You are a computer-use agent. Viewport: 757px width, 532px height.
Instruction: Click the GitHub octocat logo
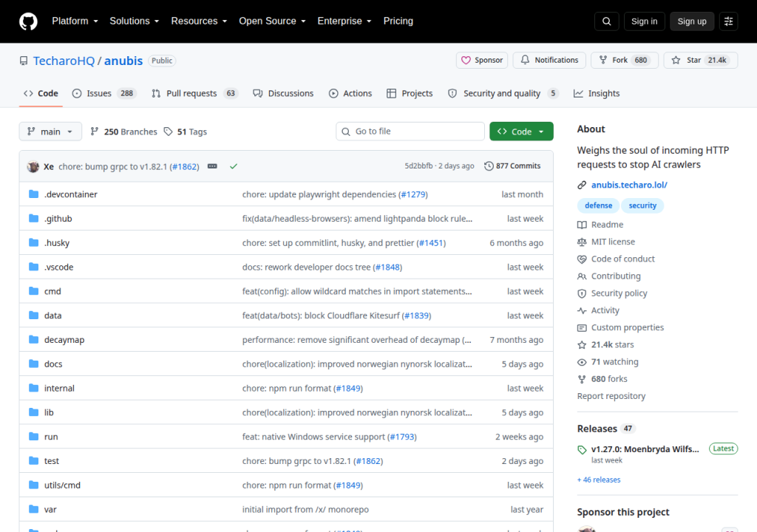point(28,21)
